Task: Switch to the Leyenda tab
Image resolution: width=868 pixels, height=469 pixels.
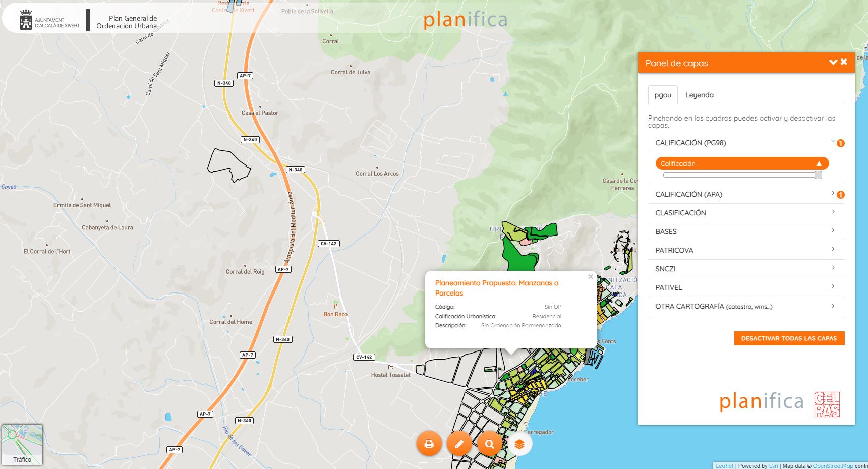Action: pos(699,95)
